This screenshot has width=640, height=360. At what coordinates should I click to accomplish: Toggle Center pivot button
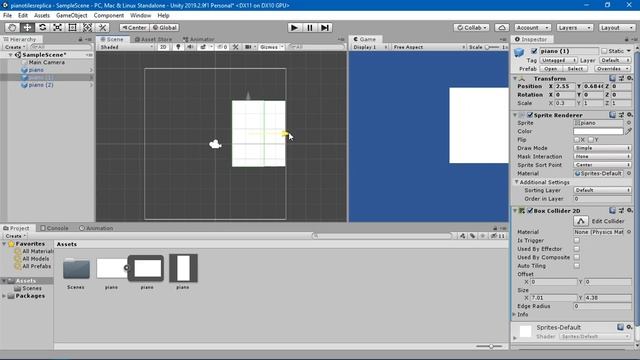(134, 27)
